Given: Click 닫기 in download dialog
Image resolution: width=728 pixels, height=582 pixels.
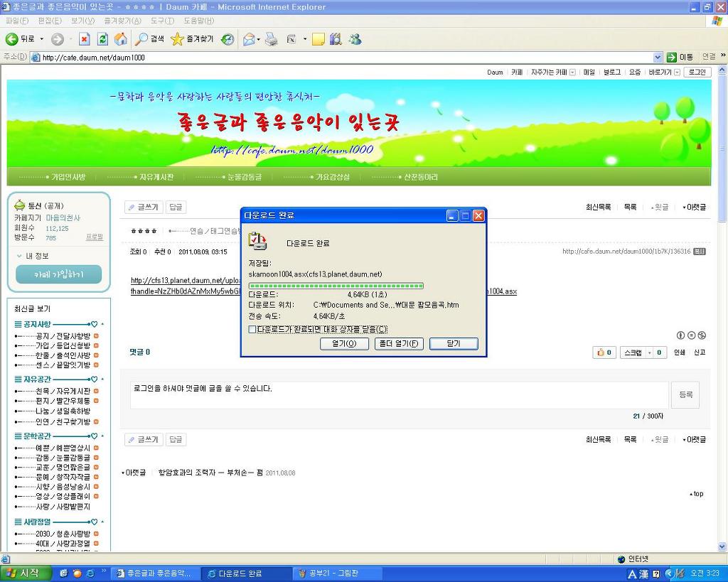Looking at the screenshot, I should 454,344.
